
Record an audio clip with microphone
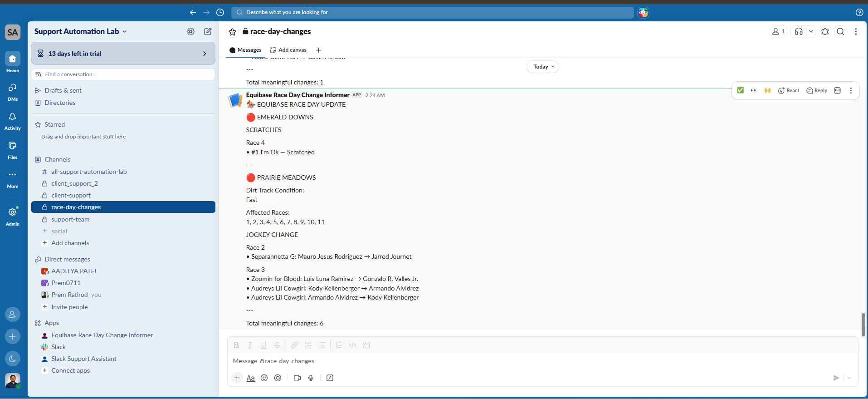tap(311, 378)
